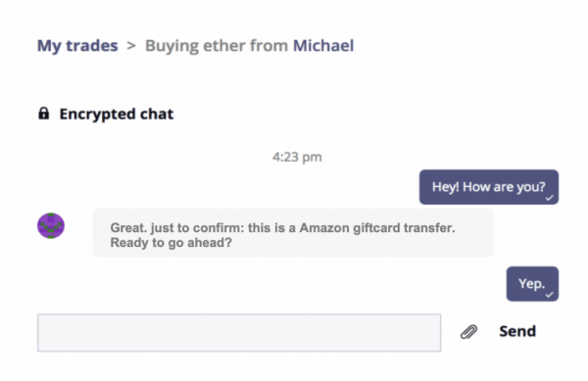Select the 'Hey! How are you?' chat bubble
Screen dimensions: 588x381
(489, 187)
